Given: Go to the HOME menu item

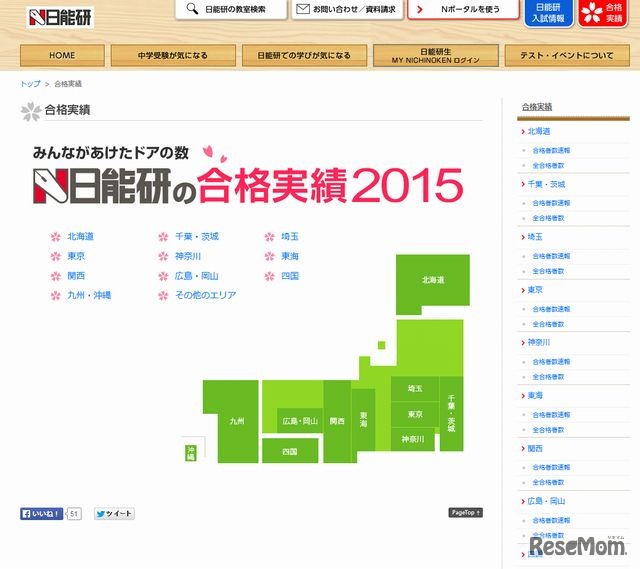Looking at the screenshot, I should tap(62, 55).
